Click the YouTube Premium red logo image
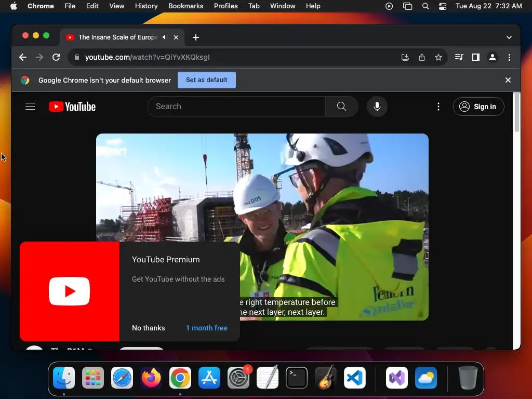The width and height of the screenshot is (532, 399). click(70, 291)
